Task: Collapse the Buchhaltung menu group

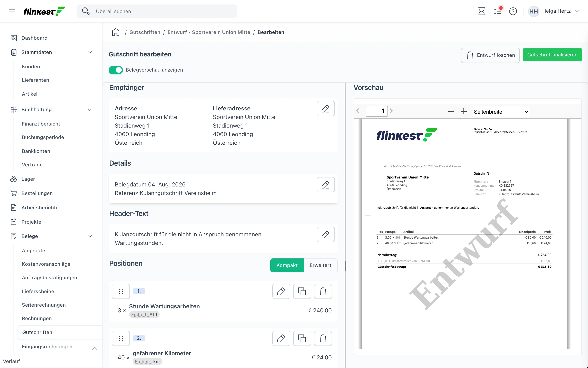Action: [90, 110]
